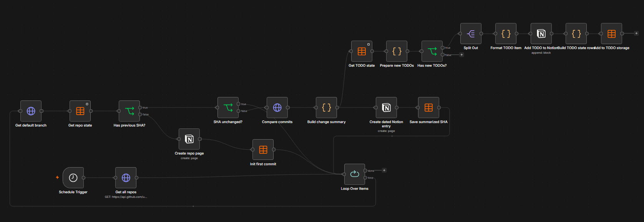
Task: Click the Has previous SHA? false output connector
Action: coord(140,114)
